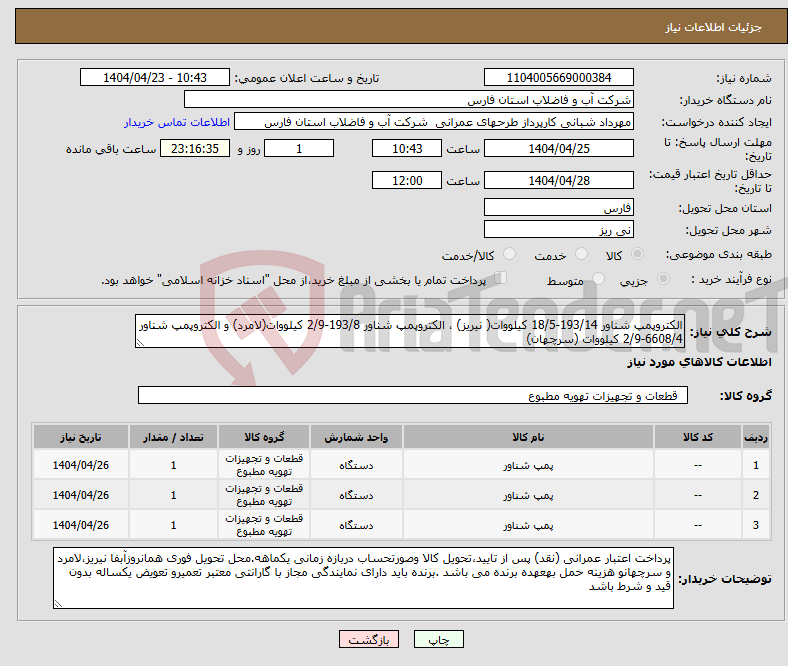Click دستگاه unit in row 3
This screenshot has height=666, width=788.
pos(356,525)
